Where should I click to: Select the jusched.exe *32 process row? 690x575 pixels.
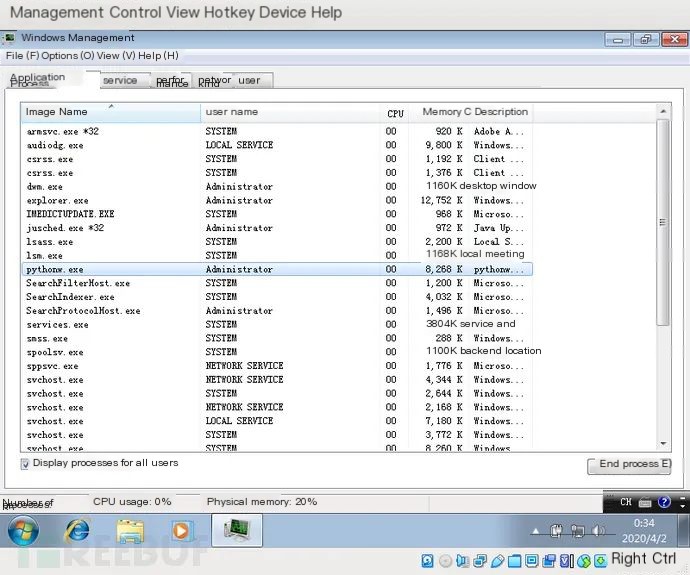tap(277, 228)
